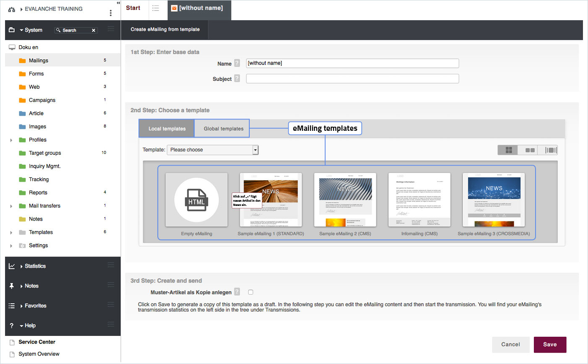Expand the Statistics section
Screen dimensions: 588x364
[21, 266]
